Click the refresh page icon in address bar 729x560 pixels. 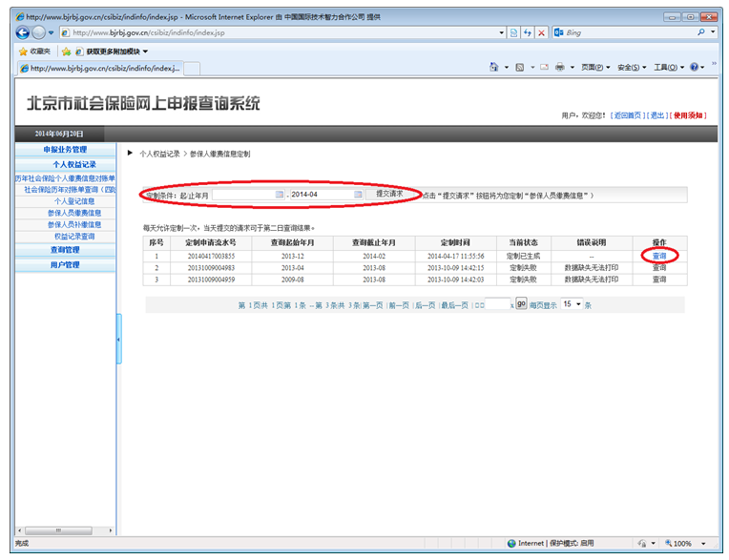coord(527,32)
